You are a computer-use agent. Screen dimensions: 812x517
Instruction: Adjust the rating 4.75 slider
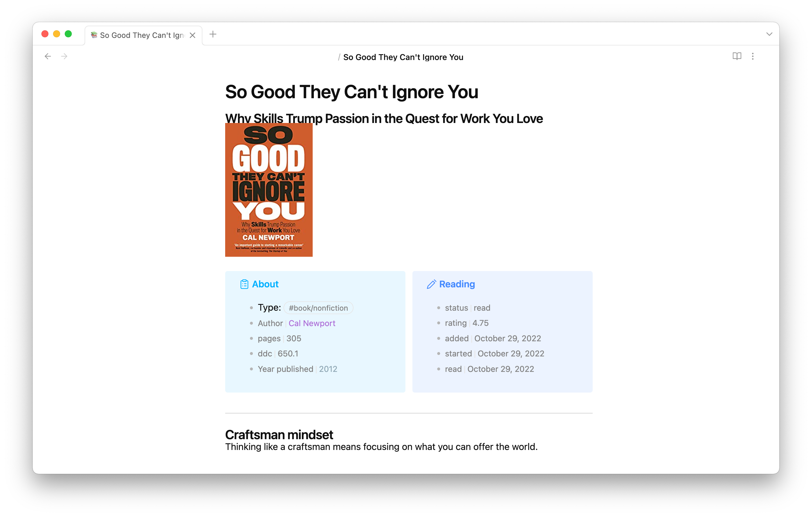(481, 323)
